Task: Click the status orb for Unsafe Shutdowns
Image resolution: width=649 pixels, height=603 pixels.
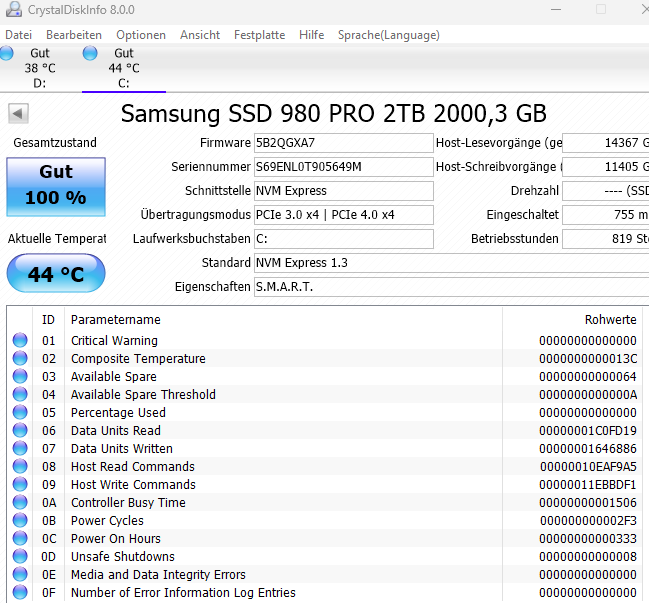Action: (20, 556)
